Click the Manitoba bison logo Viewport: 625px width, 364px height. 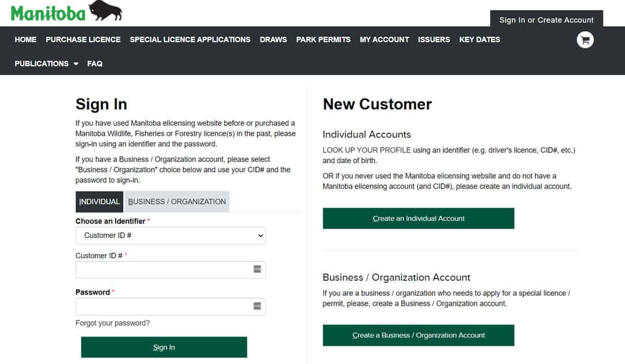click(66, 11)
